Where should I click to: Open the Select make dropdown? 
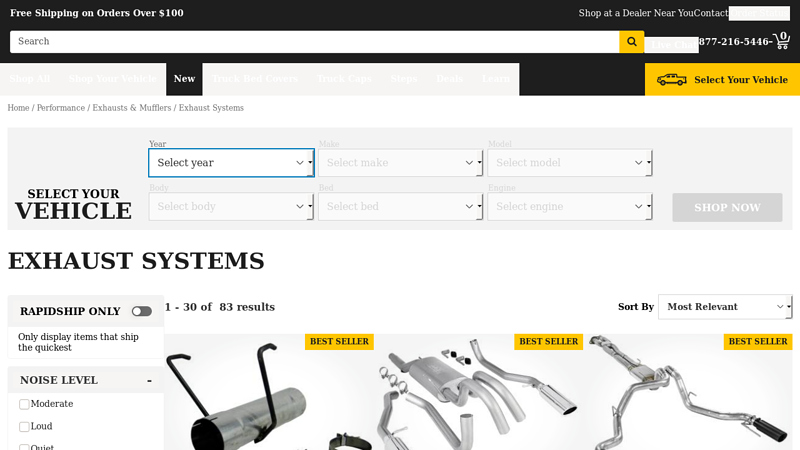coord(401,163)
